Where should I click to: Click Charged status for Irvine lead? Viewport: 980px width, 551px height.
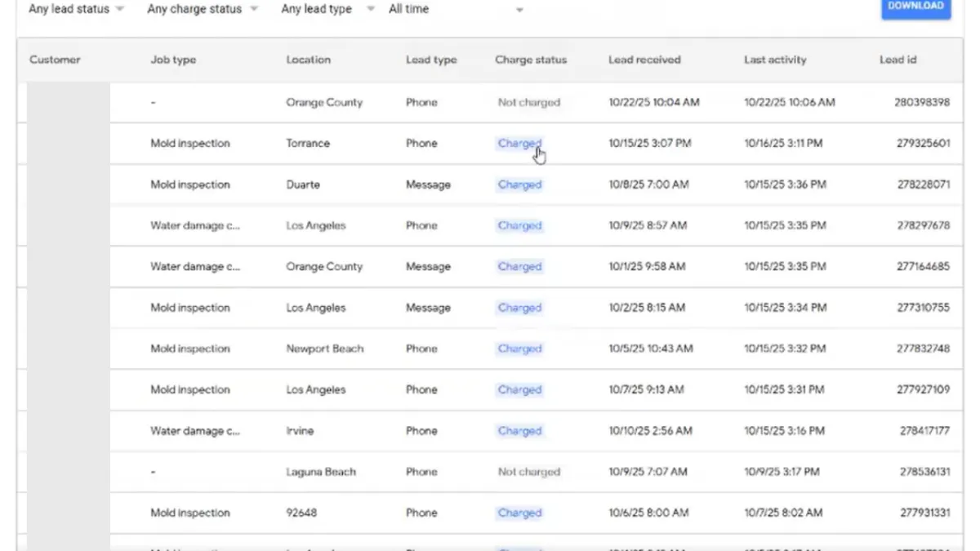(519, 431)
